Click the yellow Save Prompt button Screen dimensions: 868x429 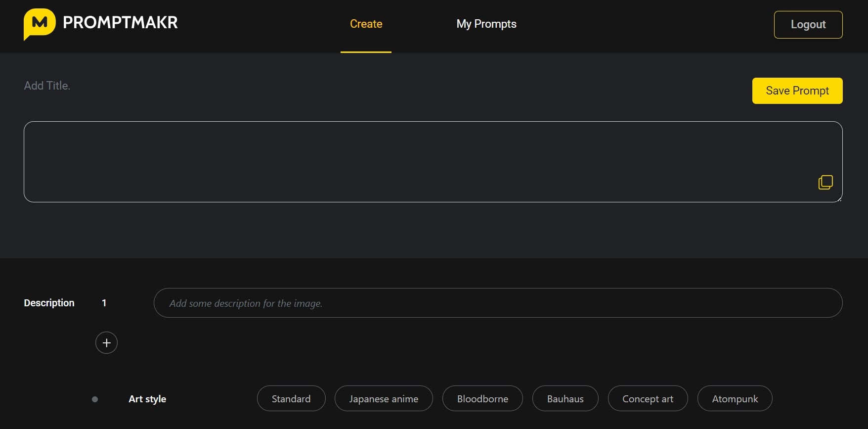[797, 91]
